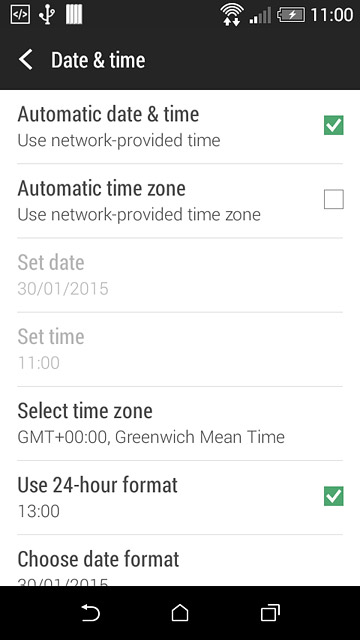The width and height of the screenshot is (360, 640).
Task: Open recent apps via overview button
Action: [x=270, y=613]
